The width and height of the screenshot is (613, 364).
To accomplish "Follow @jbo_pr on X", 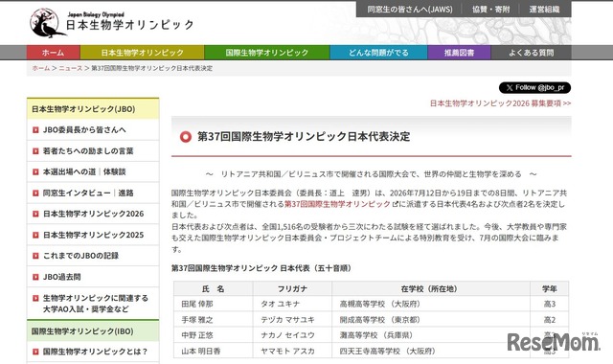I will click(534, 87).
